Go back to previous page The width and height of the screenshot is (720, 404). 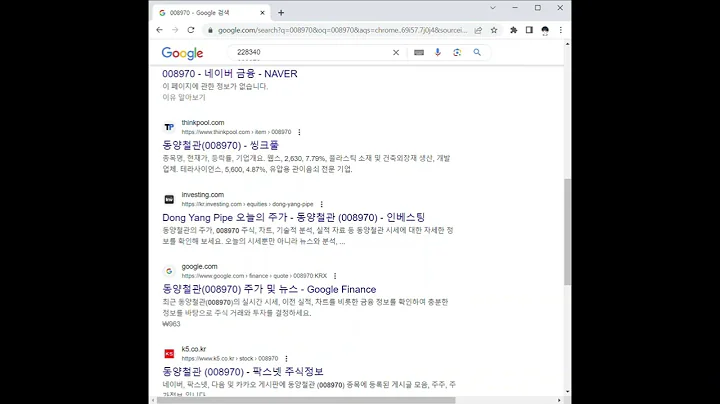point(159,30)
